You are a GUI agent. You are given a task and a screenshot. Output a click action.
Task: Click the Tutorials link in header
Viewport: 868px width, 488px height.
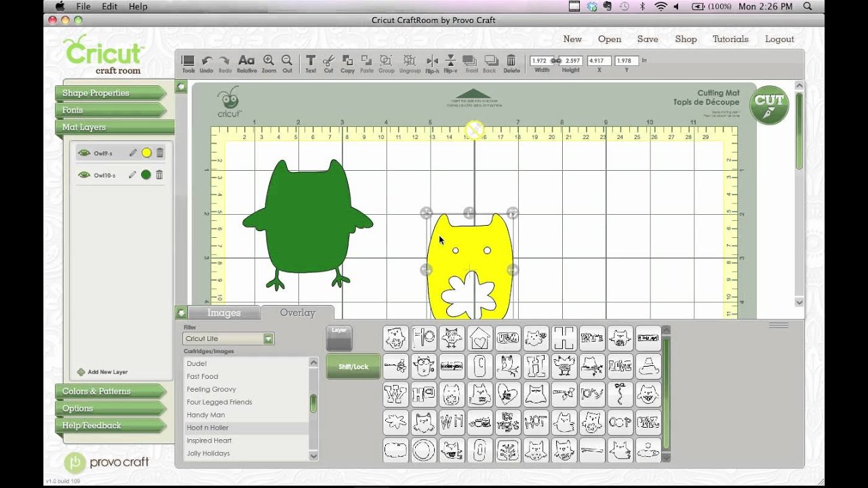(730, 39)
